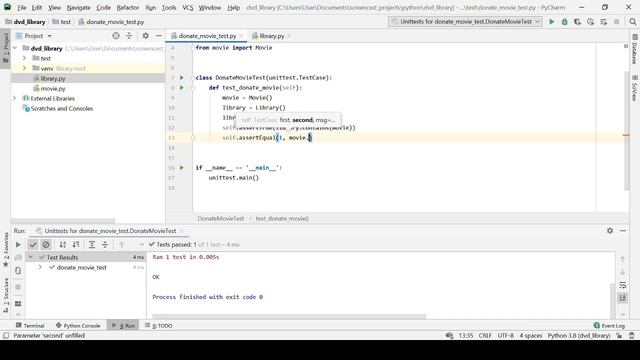640x360 pixels.
Task: Select movie.py in project tree
Action: 53,88
